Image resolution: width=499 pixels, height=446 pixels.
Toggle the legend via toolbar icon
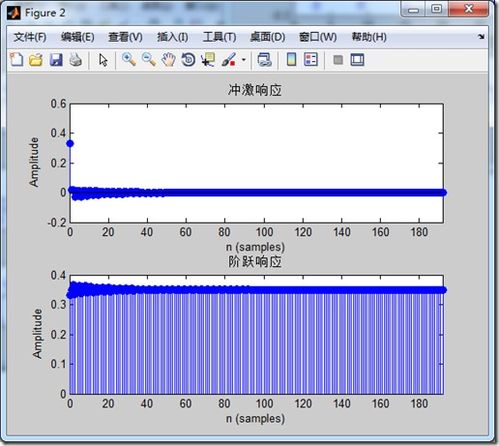pyautogui.click(x=311, y=60)
